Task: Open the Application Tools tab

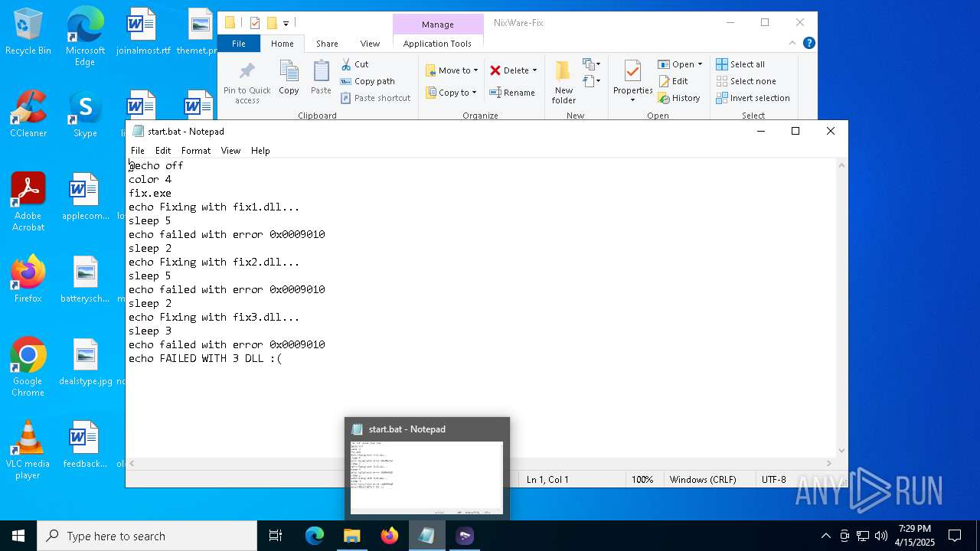Action: [x=437, y=44]
